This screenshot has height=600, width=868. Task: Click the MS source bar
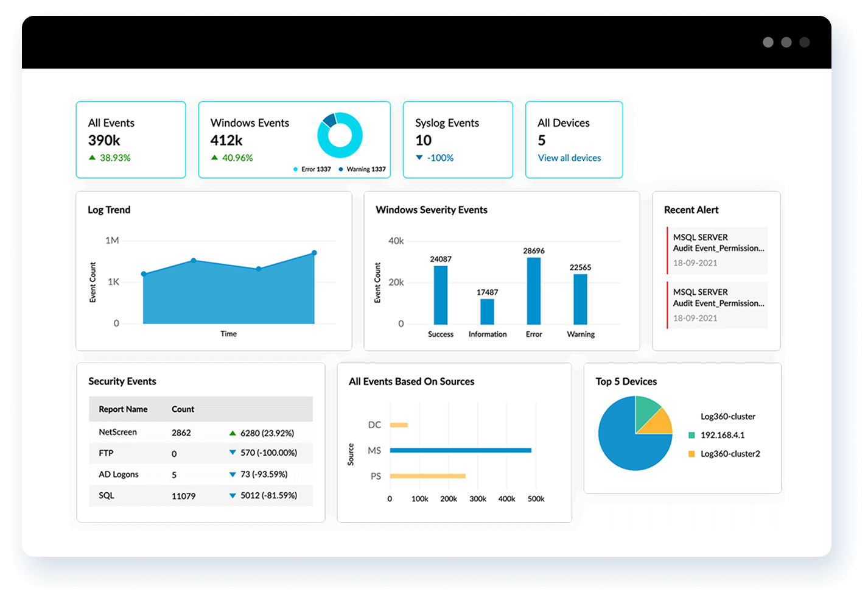coord(461,451)
